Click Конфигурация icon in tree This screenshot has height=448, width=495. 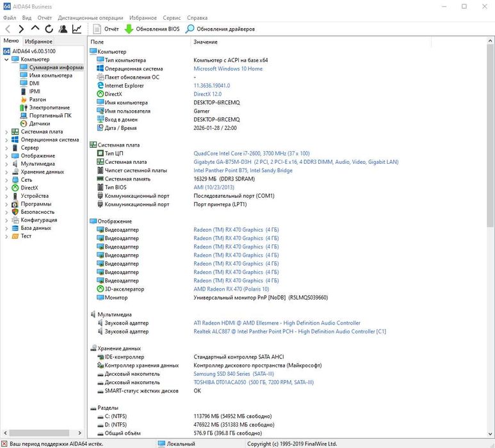point(15,220)
